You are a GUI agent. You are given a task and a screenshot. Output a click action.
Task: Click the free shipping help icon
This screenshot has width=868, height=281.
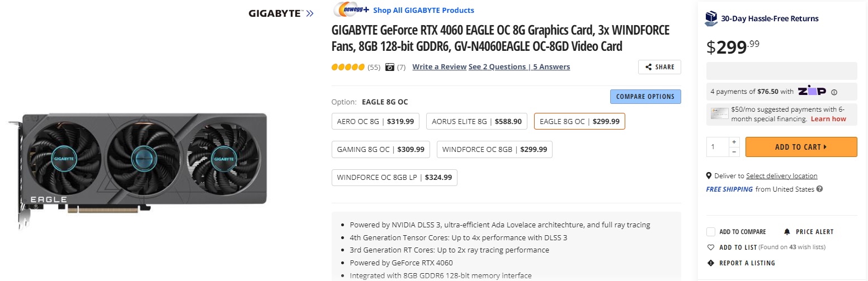pyautogui.click(x=819, y=189)
